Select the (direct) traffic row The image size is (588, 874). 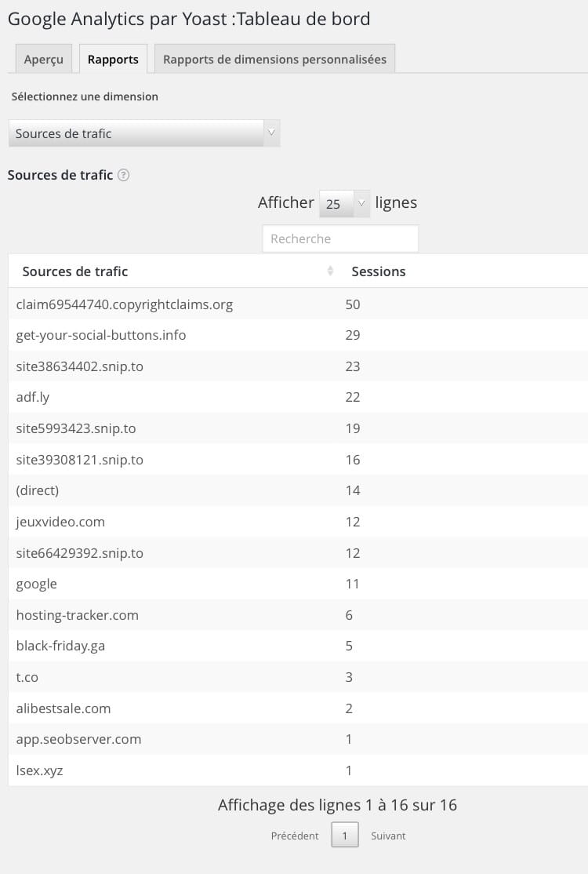298,490
